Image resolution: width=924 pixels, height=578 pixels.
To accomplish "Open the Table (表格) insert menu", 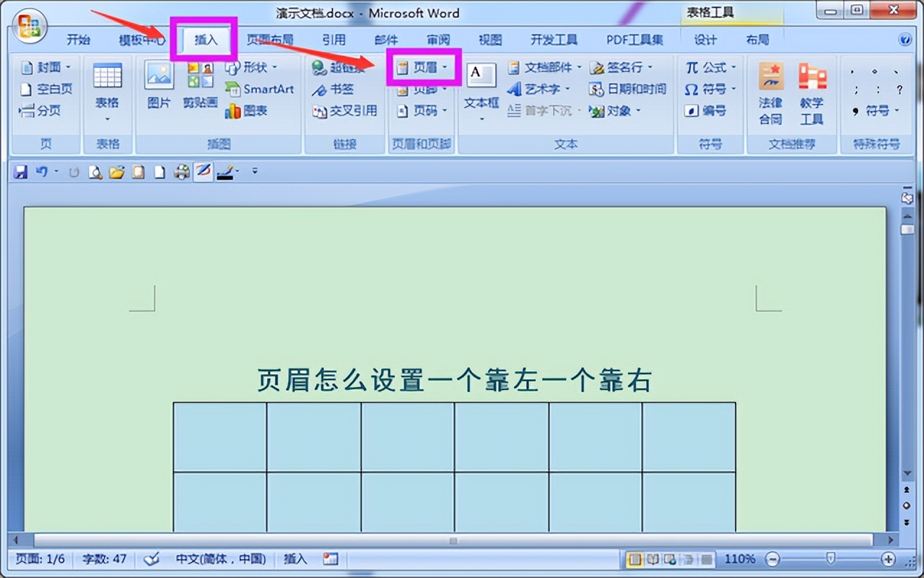I will (108, 93).
